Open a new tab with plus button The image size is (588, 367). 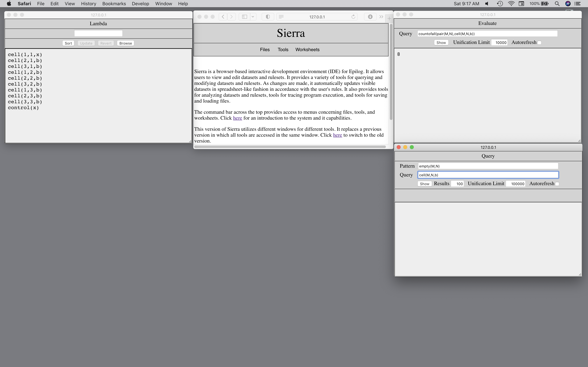[x=389, y=19]
